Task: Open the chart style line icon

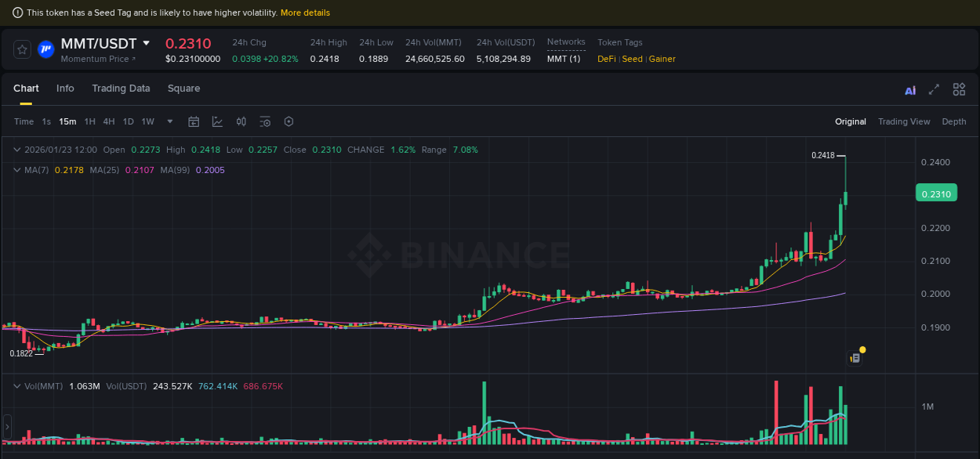Action: coord(216,121)
